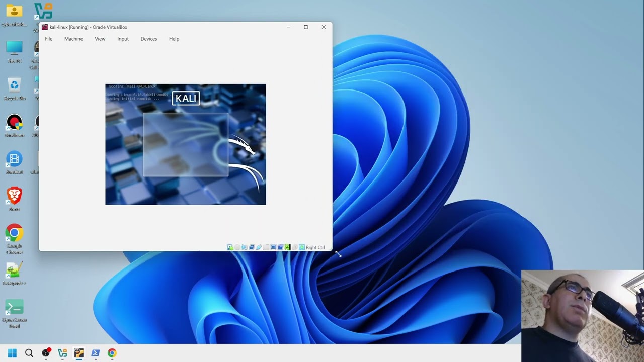Click the hard disk activity status icon
The width and height of the screenshot is (644, 362).
pyautogui.click(x=230, y=247)
